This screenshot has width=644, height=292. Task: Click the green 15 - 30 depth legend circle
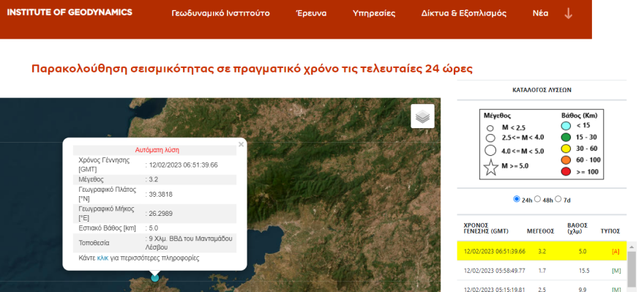pos(566,137)
